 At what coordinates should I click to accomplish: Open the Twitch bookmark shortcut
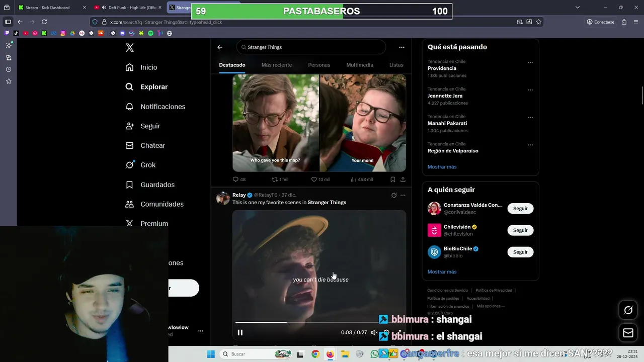click(7, 33)
